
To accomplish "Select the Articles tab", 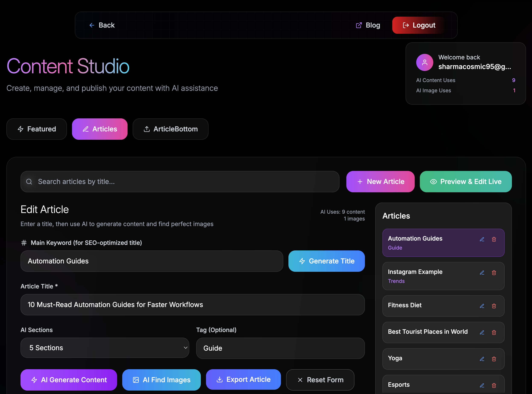I will pos(100,129).
